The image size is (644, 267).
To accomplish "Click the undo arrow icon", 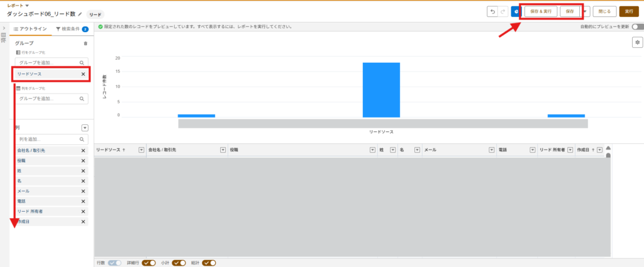I will point(492,11).
